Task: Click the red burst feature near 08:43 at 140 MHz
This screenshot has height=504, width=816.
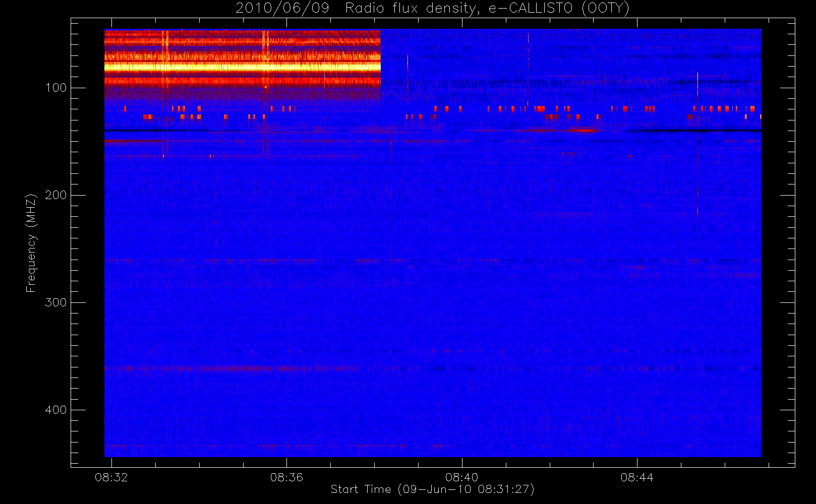Action: [x=583, y=130]
